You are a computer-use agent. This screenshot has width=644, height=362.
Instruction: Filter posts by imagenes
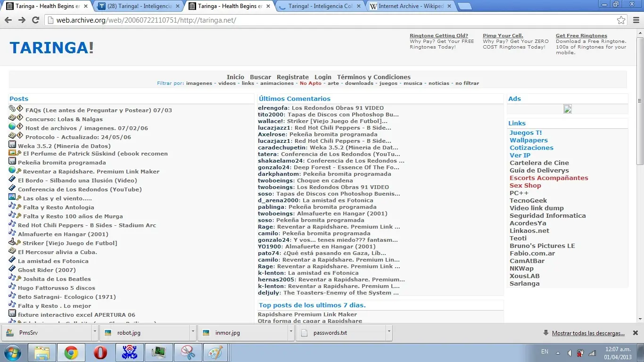(199, 83)
